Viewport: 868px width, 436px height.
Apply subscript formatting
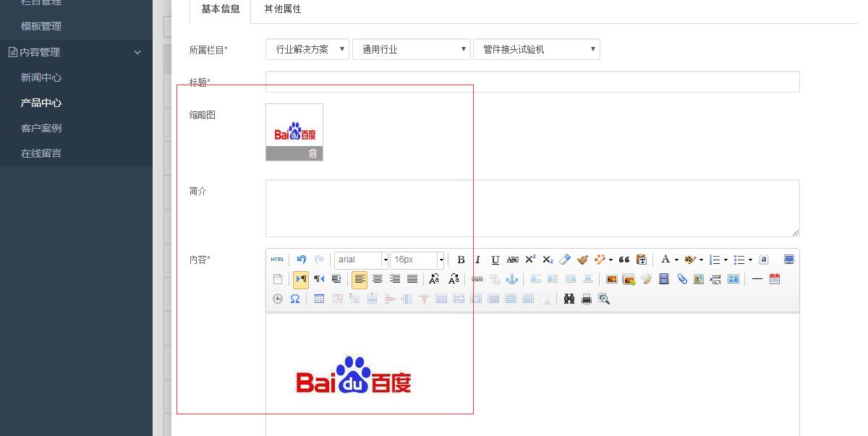(548, 260)
